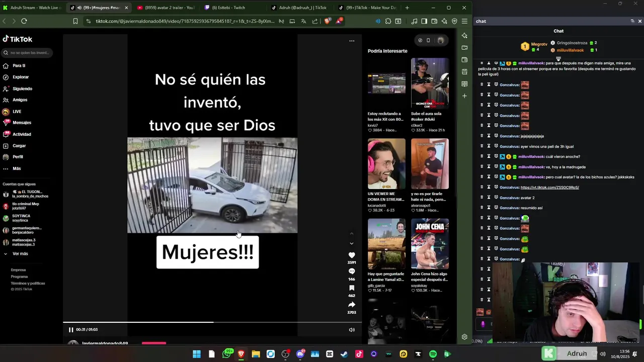Seek on the video progress bar
Screen dimensions: 644x362
click(212, 322)
